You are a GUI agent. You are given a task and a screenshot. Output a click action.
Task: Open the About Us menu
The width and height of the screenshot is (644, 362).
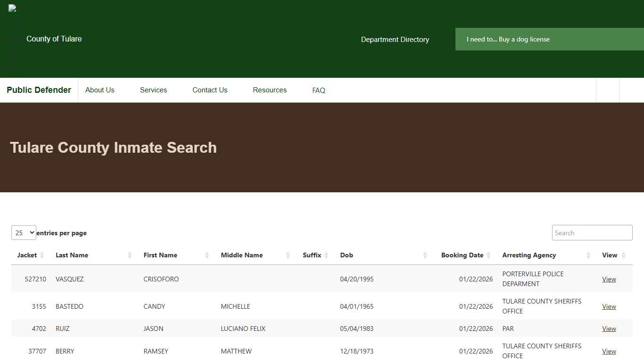point(99,90)
